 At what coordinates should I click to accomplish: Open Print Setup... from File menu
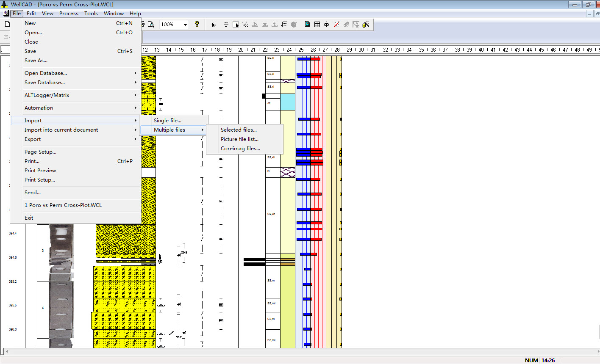point(76,180)
